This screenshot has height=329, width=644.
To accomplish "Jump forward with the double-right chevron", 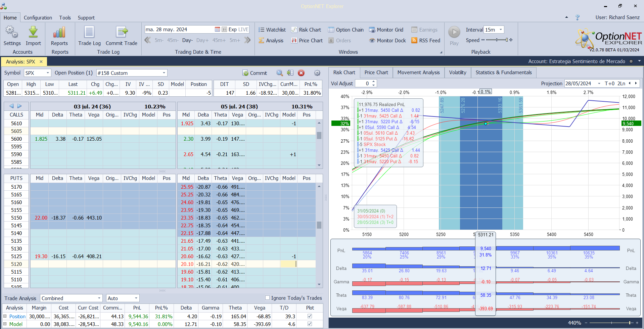I will pyautogui.click(x=247, y=40).
